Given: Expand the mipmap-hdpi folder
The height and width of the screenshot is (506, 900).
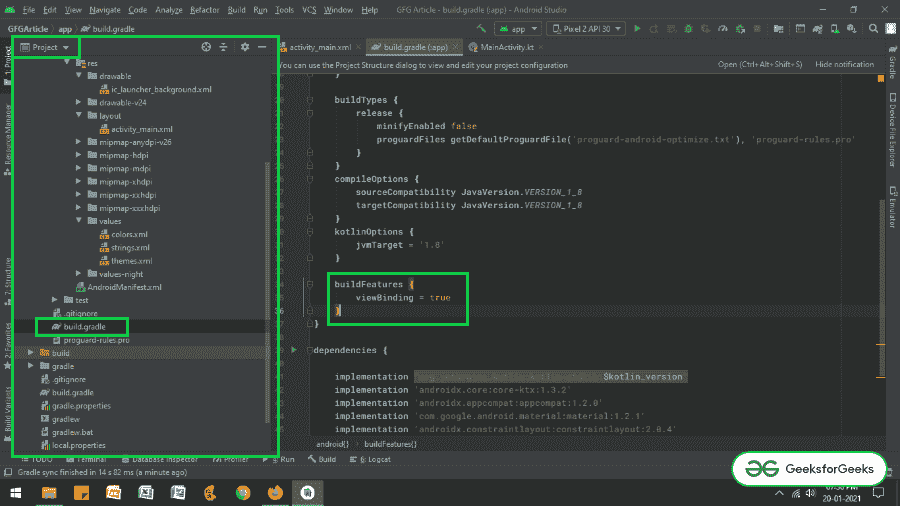Looking at the screenshot, I should pos(79,155).
